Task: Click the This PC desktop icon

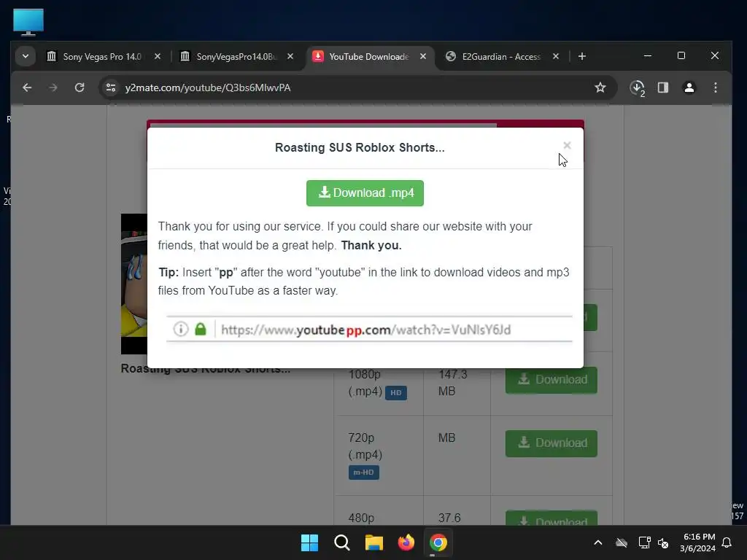Action: coord(28,22)
